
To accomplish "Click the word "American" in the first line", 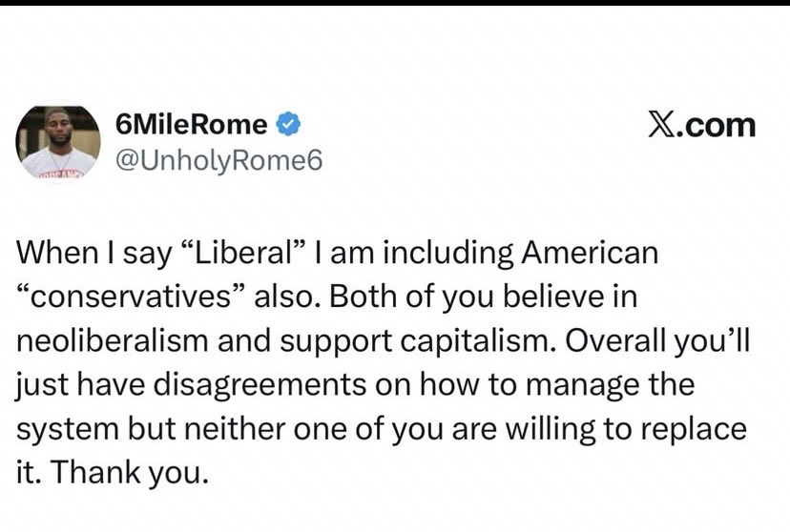I will pos(590,254).
